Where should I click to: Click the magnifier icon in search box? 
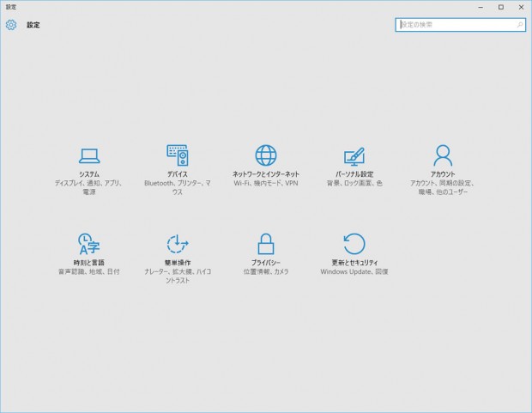[519, 25]
